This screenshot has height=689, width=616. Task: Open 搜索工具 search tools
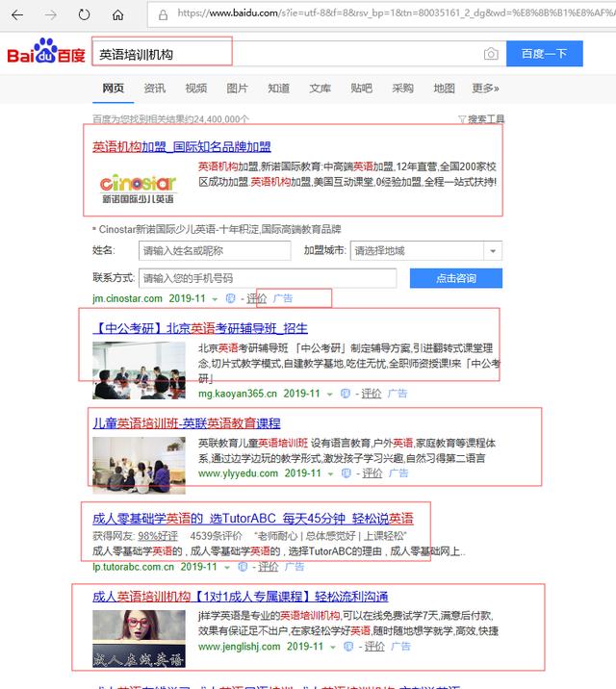(485, 119)
